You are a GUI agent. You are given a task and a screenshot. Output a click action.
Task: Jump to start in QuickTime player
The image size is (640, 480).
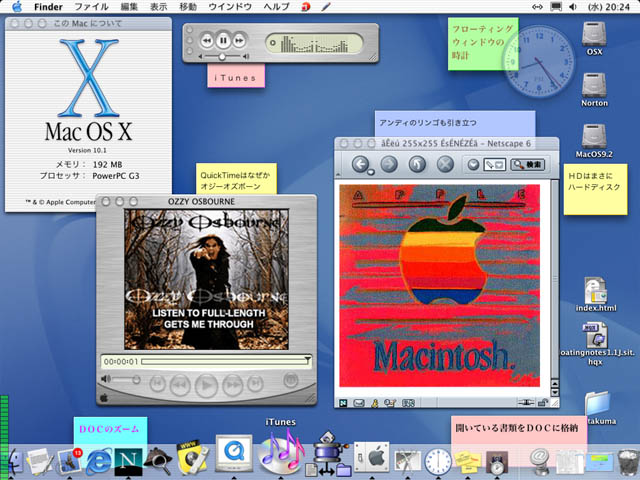pyautogui.click(x=158, y=383)
